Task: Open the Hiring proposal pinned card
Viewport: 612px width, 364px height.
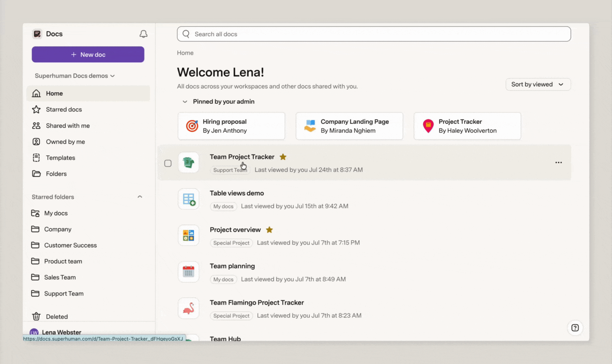Action: 231,126
